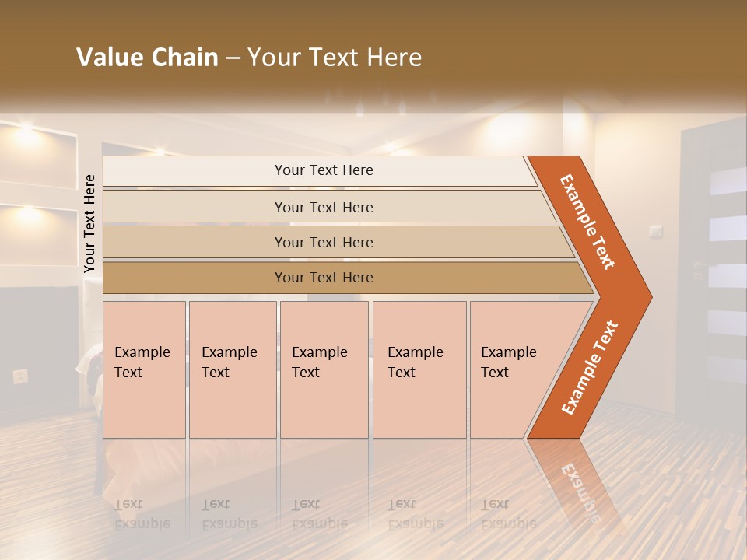Select the middle "Example Text" box

(324, 369)
